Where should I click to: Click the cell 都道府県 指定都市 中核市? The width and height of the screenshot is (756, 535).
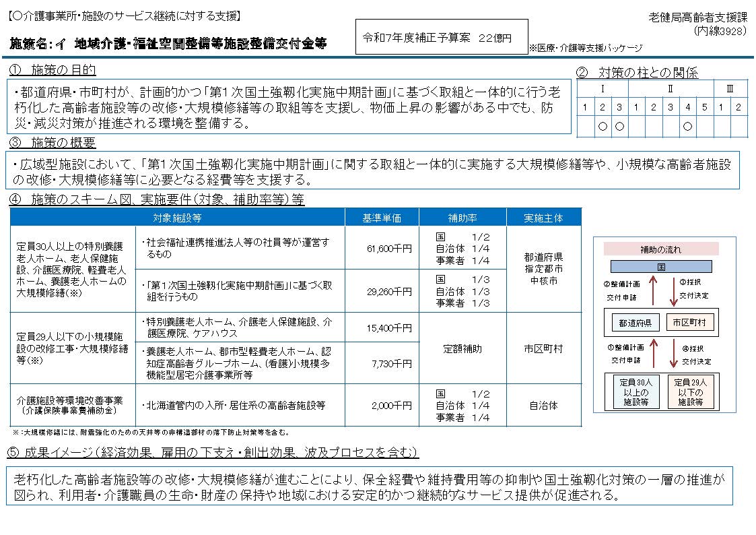point(544,269)
